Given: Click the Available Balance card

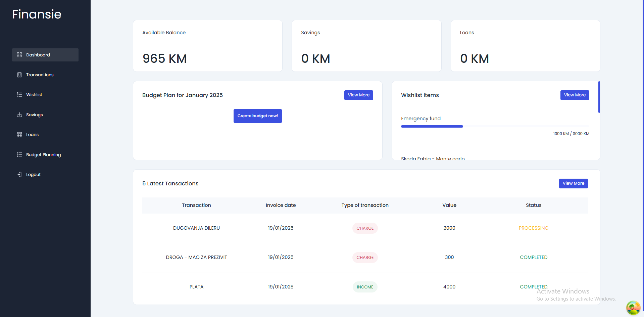Looking at the screenshot, I should pyautogui.click(x=208, y=46).
